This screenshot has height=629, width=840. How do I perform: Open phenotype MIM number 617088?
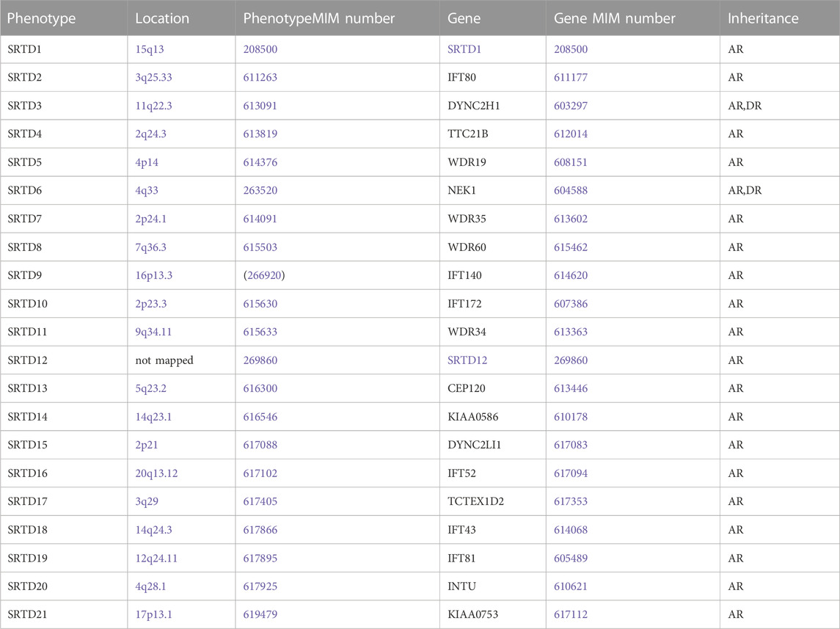260,445
